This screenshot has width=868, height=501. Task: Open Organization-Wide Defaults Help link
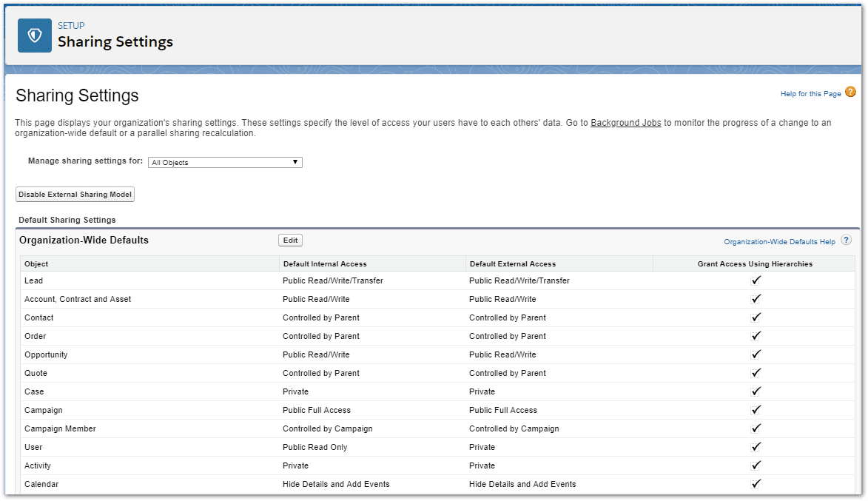(x=779, y=242)
